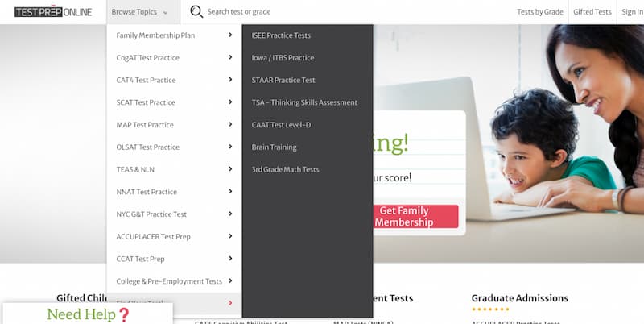Click the TestPrep Online logo

53,12
